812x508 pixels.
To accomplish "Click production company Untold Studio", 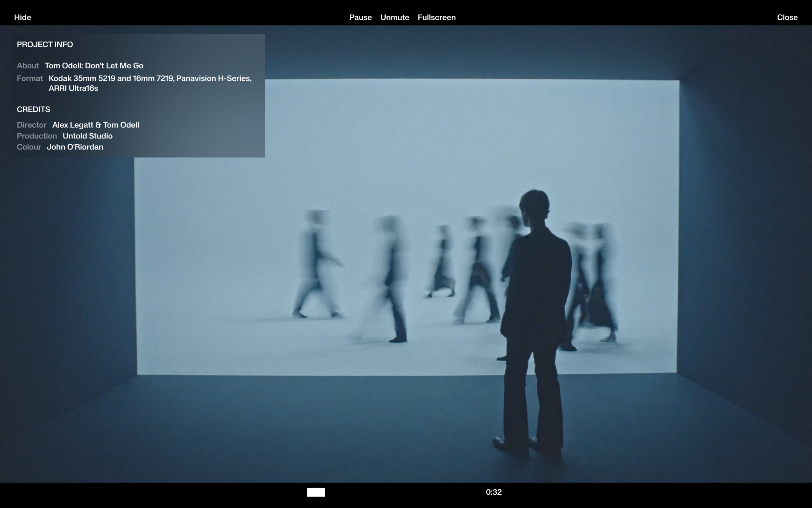I will tap(88, 136).
